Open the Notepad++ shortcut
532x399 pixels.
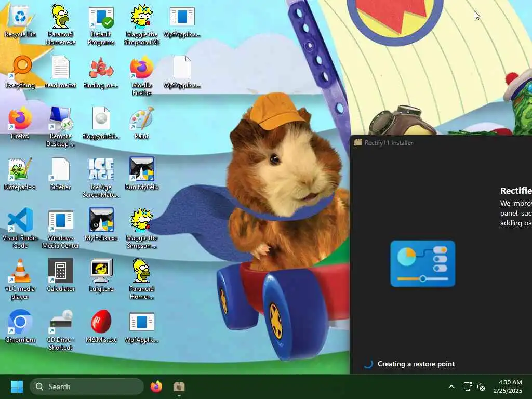coord(20,174)
